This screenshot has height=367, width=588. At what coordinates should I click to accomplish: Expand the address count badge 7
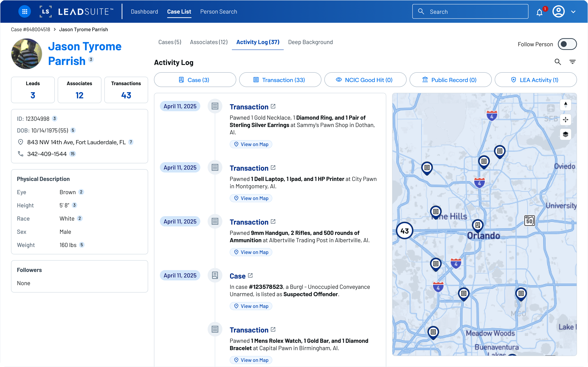[x=131, y=142]
